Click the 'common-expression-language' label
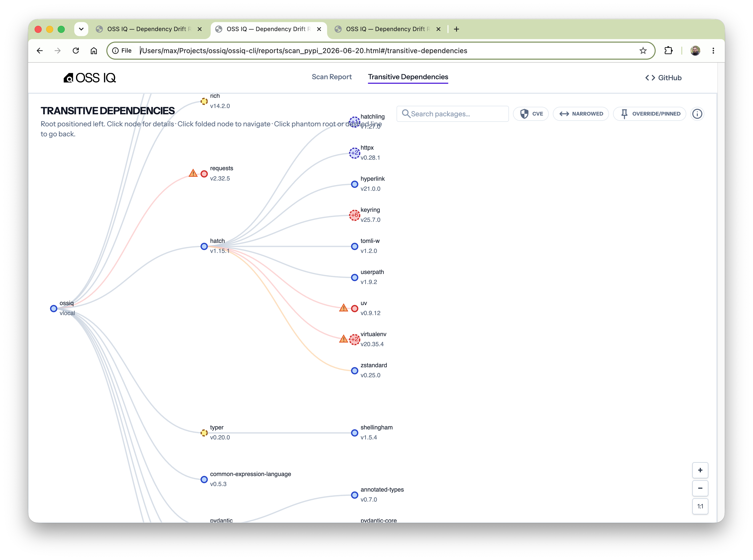The image size is (753, 560). tap(250, 474)
